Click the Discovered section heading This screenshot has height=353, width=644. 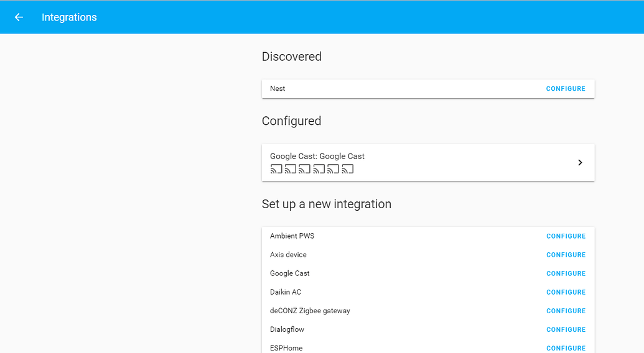[292, 57]
